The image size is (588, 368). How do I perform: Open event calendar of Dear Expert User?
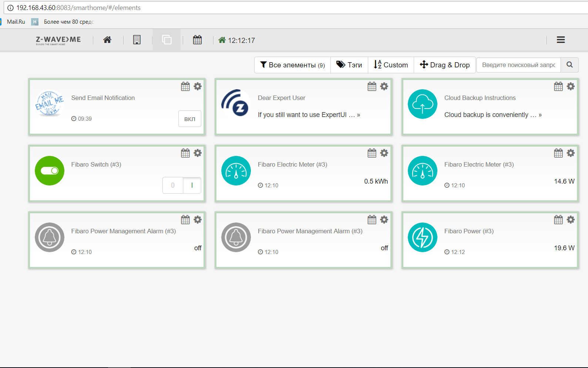click(372, 86)
